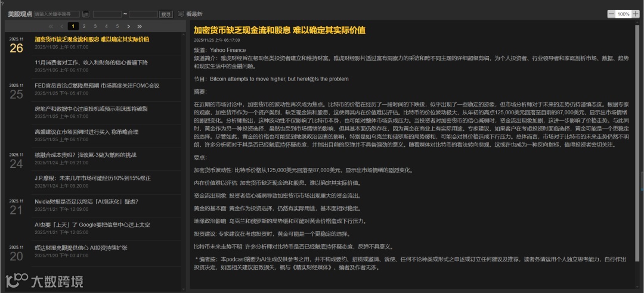Select page 1 in pagination
The image size is (644, 293).
[x=73, y=26]
